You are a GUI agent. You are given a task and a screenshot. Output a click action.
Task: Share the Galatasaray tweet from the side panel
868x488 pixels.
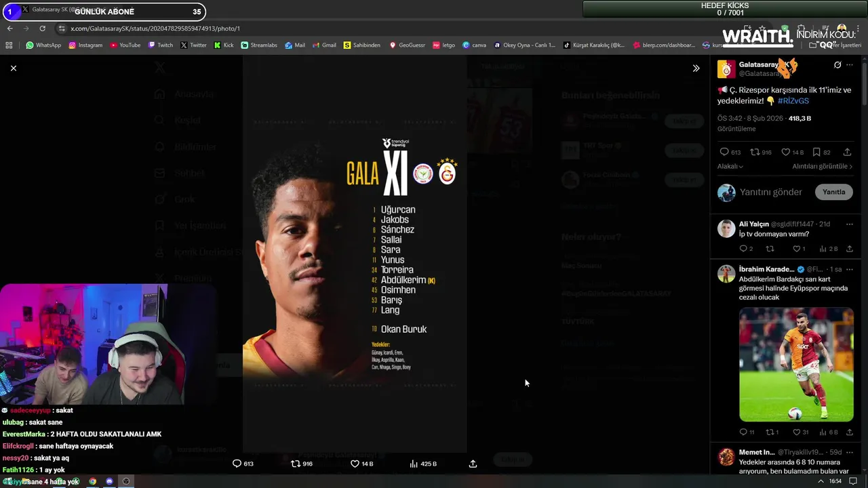[x=847, y=152]
